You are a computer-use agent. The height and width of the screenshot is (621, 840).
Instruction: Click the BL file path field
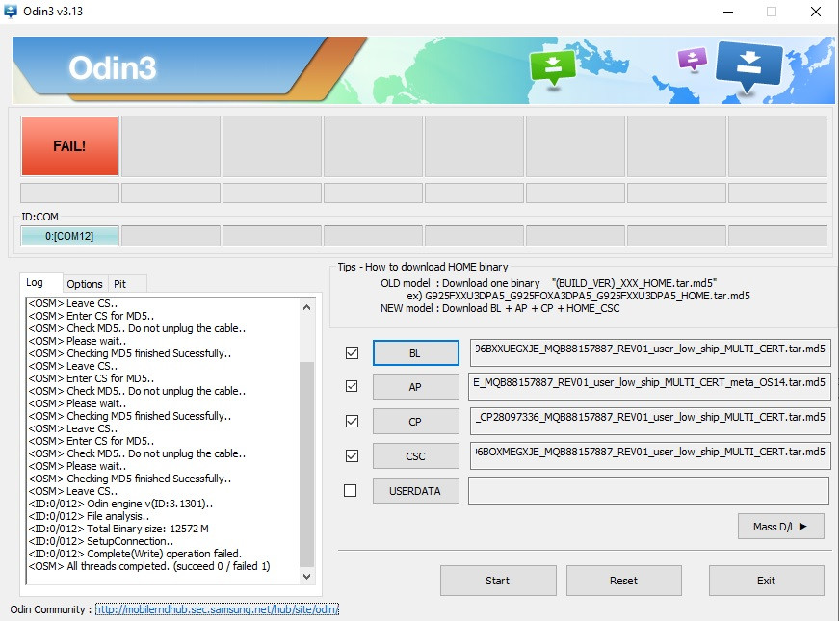pos(650,352)
